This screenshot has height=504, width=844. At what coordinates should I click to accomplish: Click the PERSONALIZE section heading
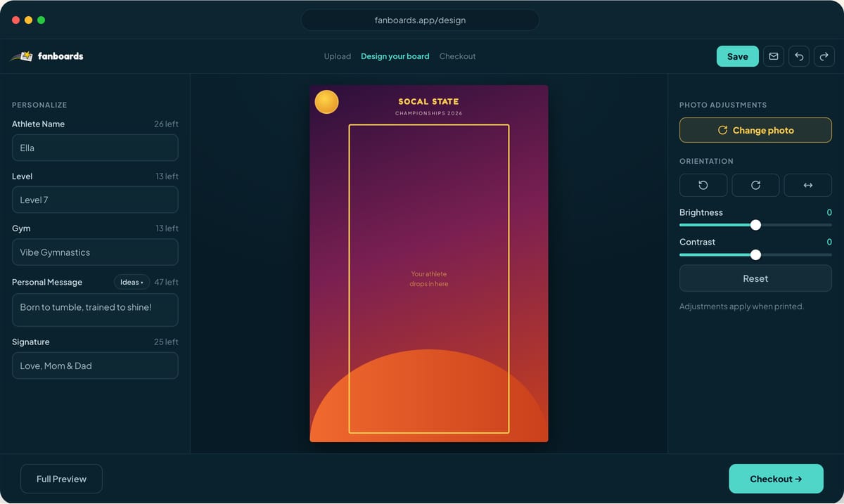[39, 105]
